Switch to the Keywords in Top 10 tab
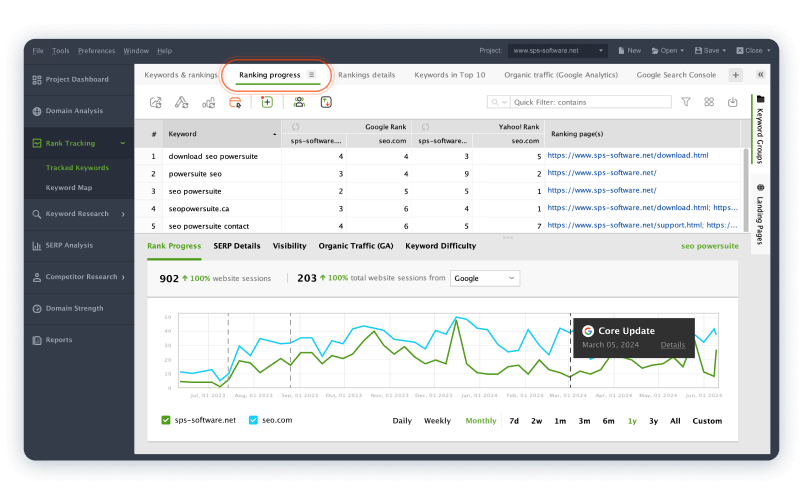This screenshot has width=803, height=499. (450, 75)
